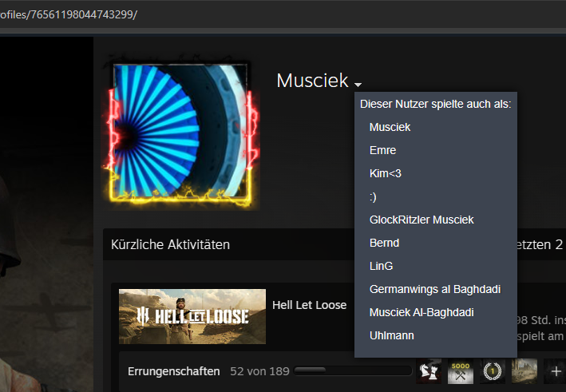Select Germanwings al Baghdadi alias

pyautogui.click(x=435, y=289)
